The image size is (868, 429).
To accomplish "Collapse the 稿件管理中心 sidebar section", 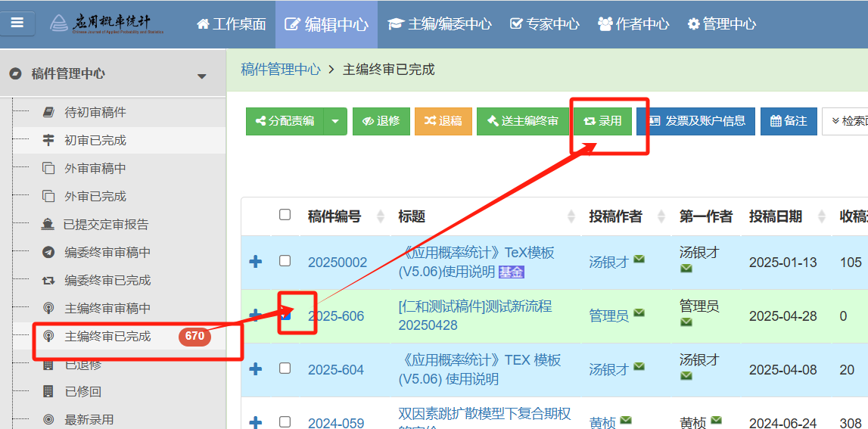I will (x=202, y=76).
